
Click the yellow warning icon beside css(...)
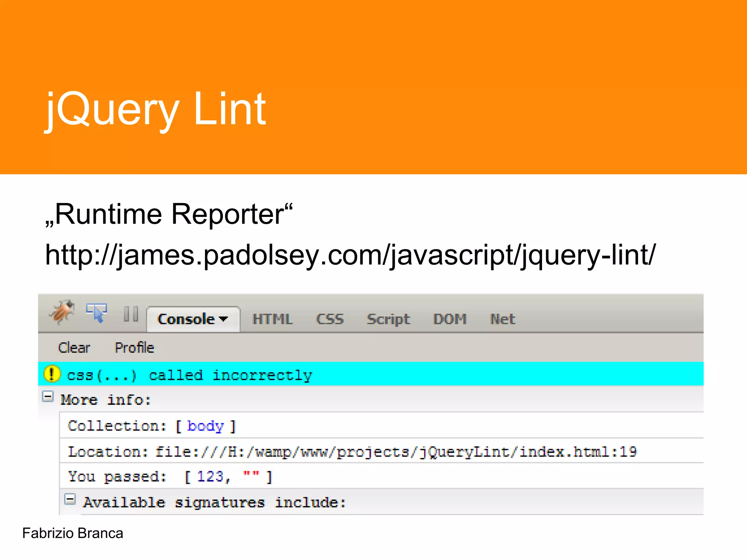52,374
